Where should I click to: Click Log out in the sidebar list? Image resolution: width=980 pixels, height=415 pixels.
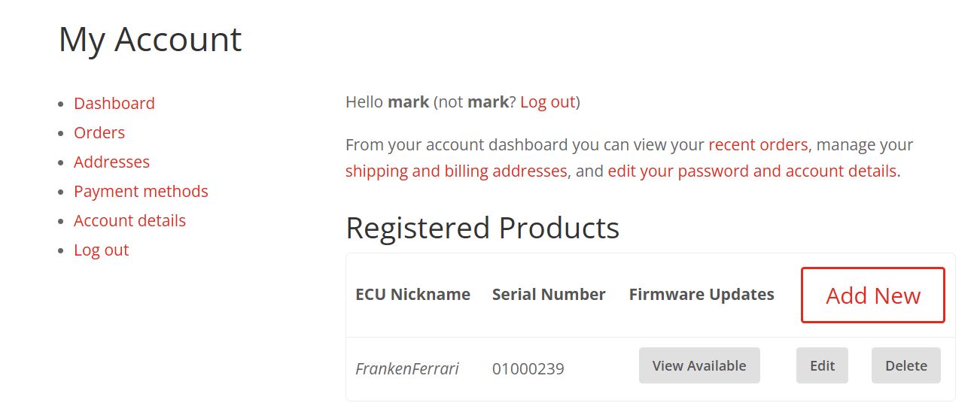click(x=102, y=250)
